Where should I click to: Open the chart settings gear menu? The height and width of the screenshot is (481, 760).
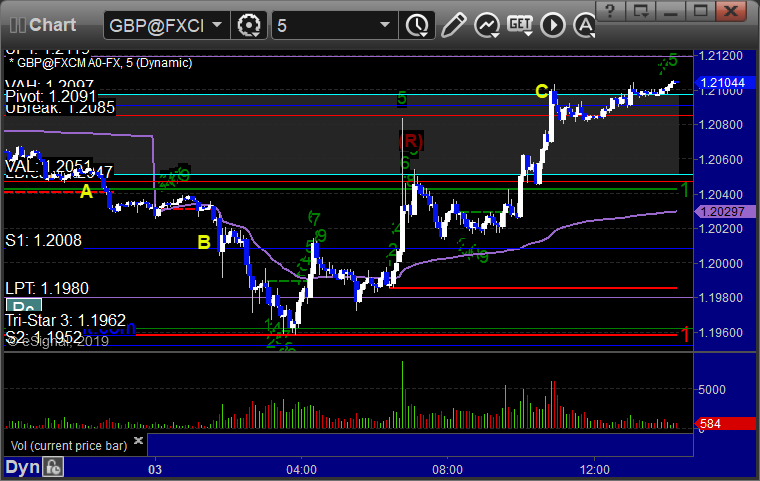tap(249, 25)
